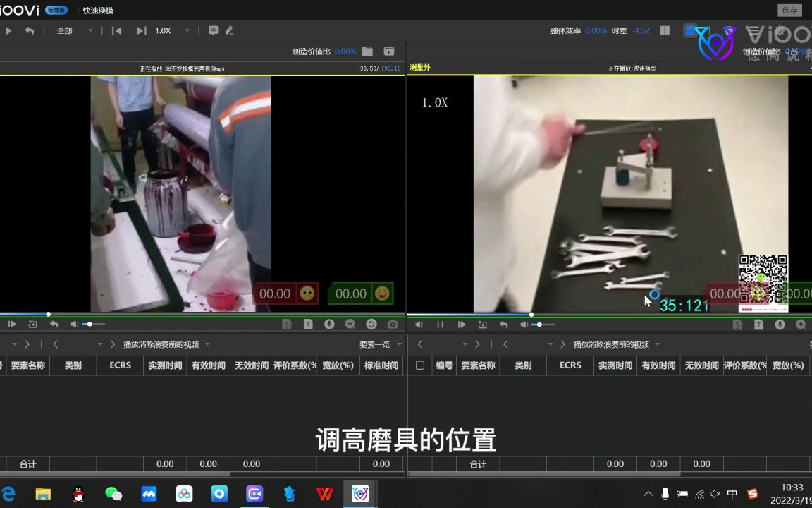
Task: Click the undo arrow under the right video player
Action: 505,324
